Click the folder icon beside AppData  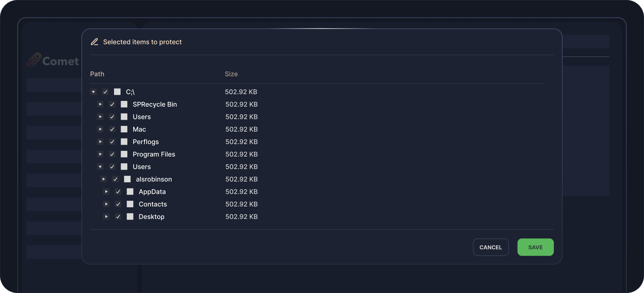tap(130, 192)
